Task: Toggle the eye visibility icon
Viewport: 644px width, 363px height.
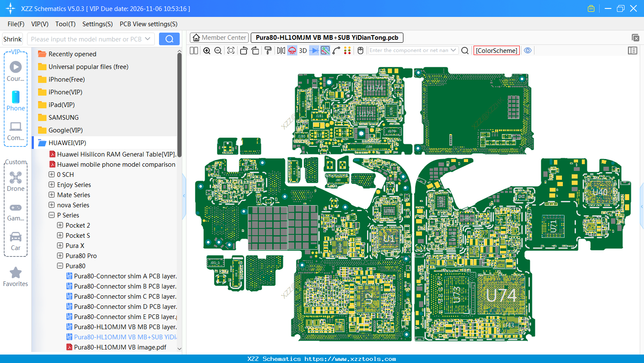Action: click(528, 50)
